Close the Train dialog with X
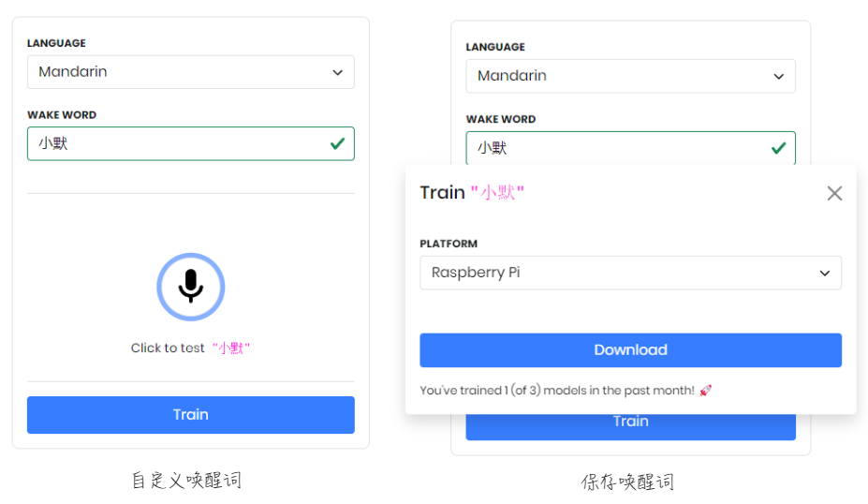The height and width of the screenshot is (504, 868). coord(834,193)
